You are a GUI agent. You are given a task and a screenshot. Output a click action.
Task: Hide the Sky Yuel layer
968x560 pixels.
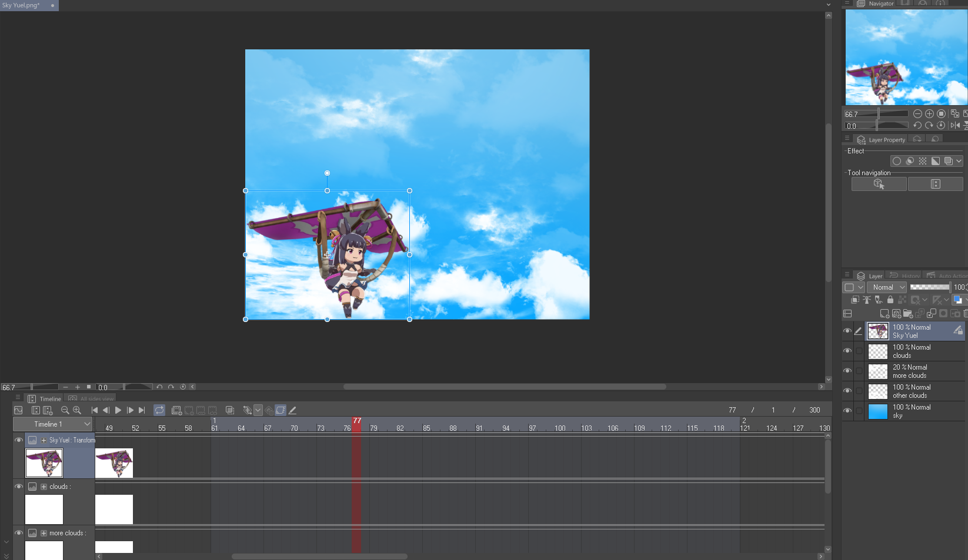847,331
